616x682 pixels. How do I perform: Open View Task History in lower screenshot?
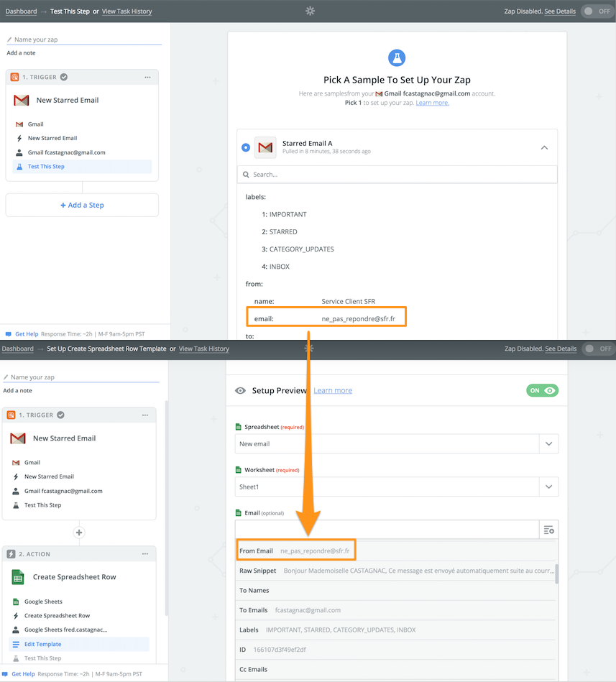click(204, 349)
